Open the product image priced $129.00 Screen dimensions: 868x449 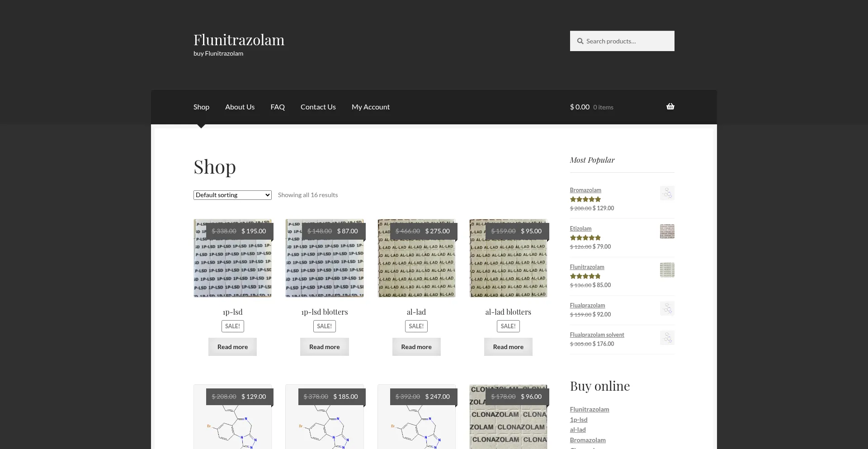coord(232,417)
